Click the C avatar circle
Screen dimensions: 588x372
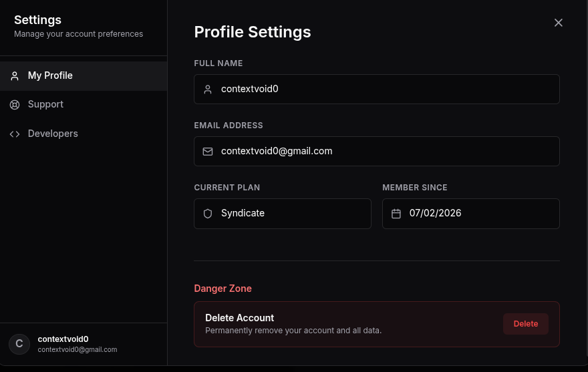tap(19, 344)
